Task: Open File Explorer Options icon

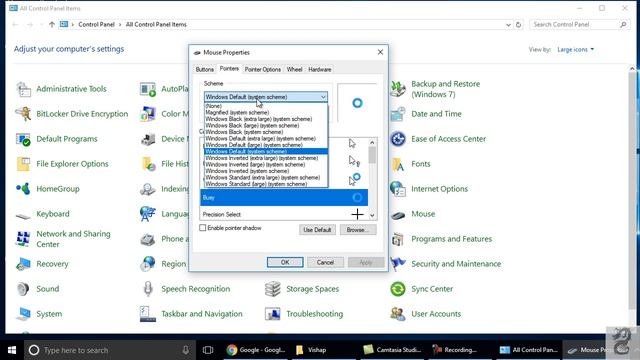Action: 23,164
